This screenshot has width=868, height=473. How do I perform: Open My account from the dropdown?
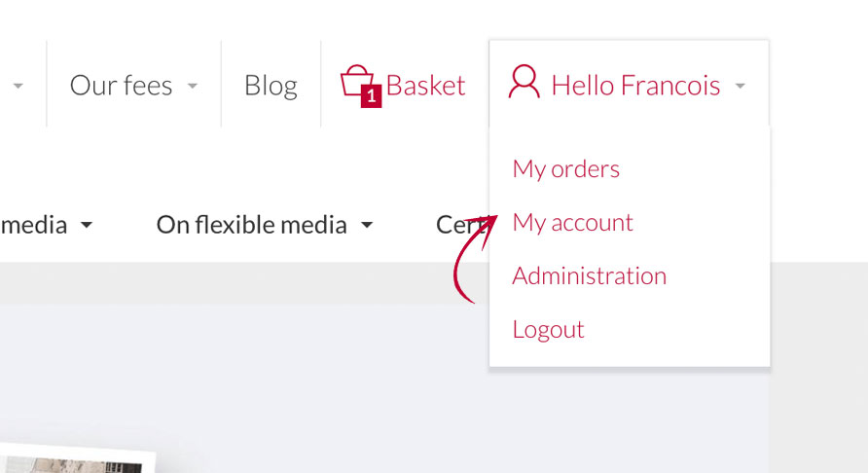point(572,223)
